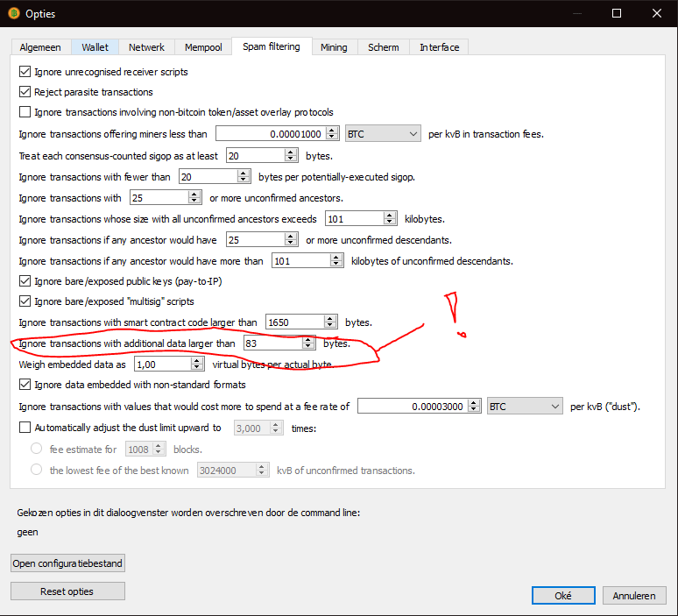This screenshot has width=678, height=616.
Task: Increase additional data size limit up arrow
Action: click(x=307, y=340)
